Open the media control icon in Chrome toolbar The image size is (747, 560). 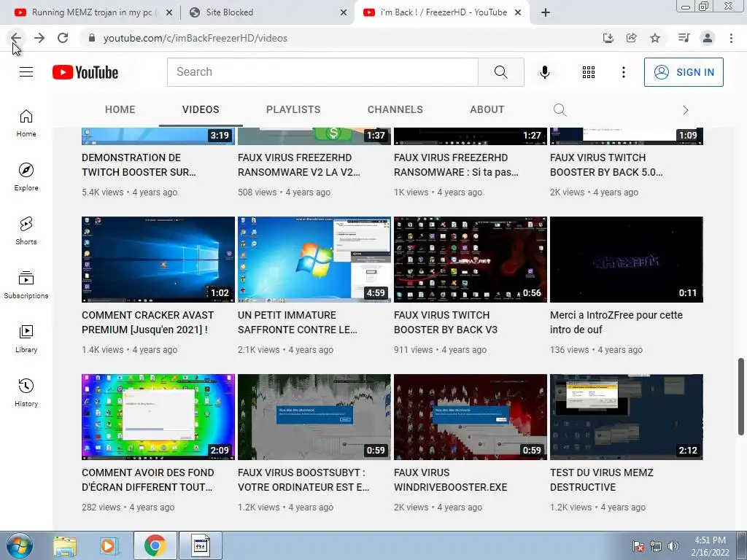click(x=684, y=38)
